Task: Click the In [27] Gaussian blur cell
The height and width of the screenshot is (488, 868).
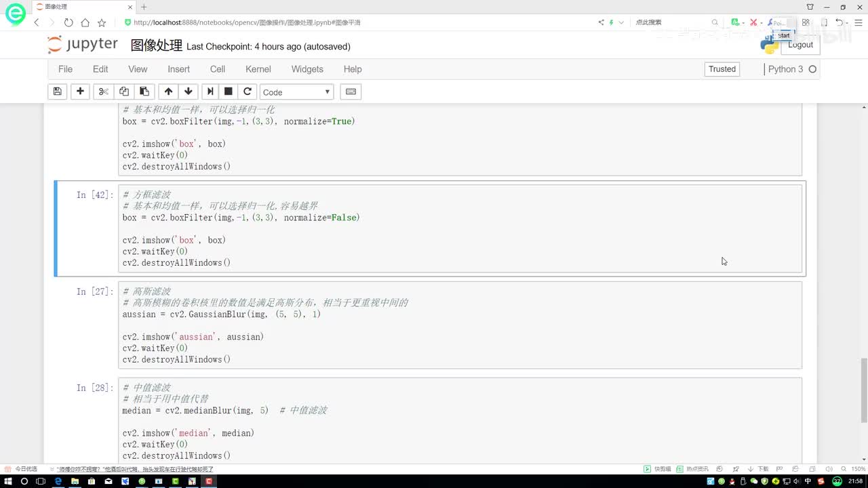Action: click(460, 325)
